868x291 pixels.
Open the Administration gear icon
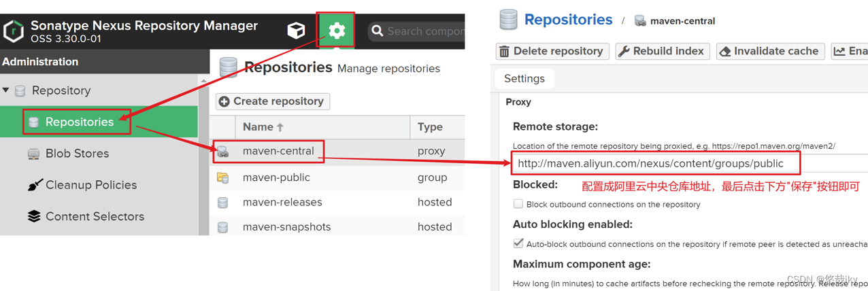pyautogui.click(x=337, y=31)
